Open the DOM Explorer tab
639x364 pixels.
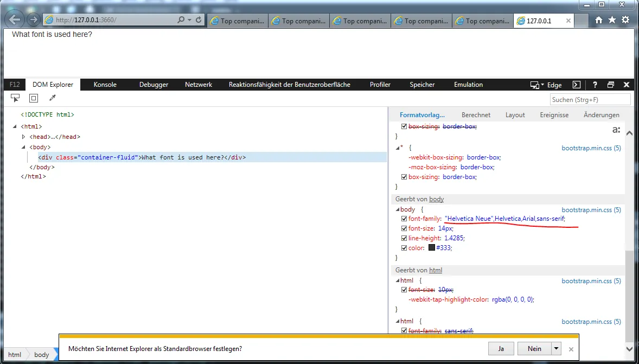pyautogui.click(x=53, y=85)
